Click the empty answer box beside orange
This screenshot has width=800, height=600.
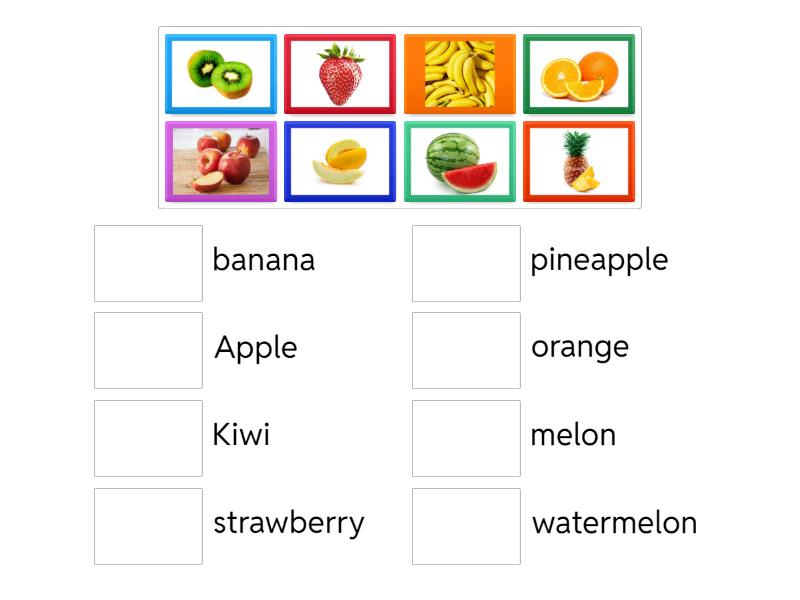coord(465,347)
